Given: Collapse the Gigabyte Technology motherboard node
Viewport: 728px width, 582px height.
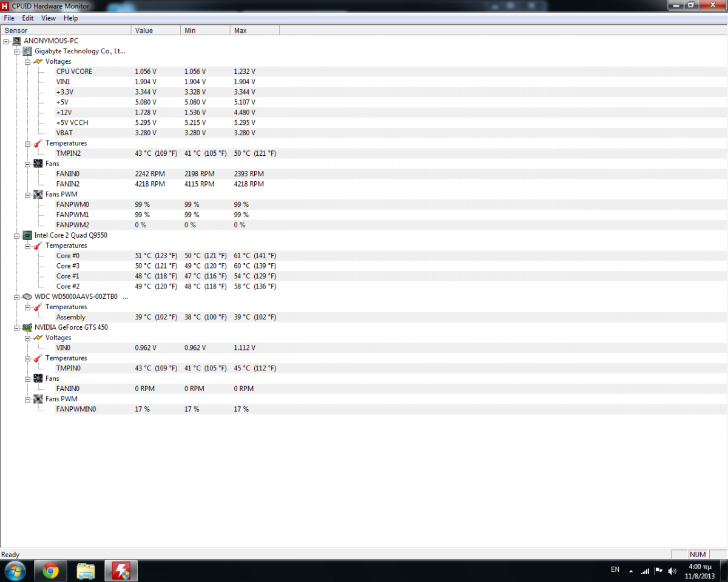Looking at the screenshot, I should pos(17,52).
